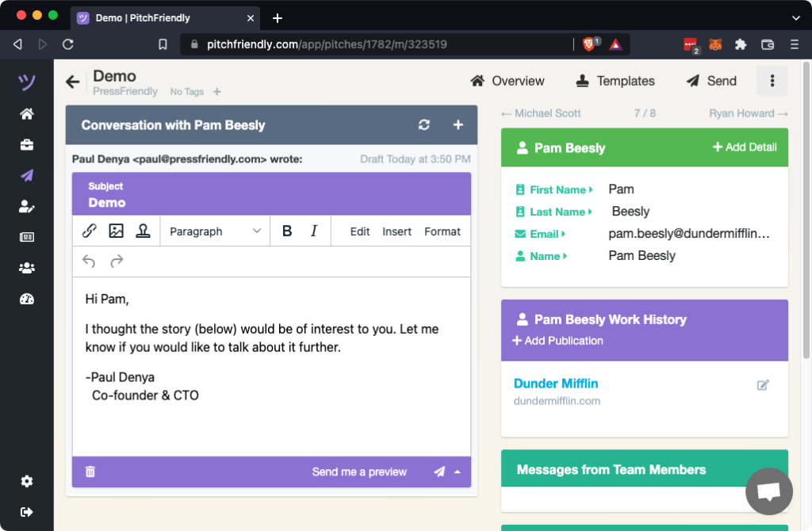Click Send me a preview
Viewport: 812px width, 531px height.
click(359, 472)
